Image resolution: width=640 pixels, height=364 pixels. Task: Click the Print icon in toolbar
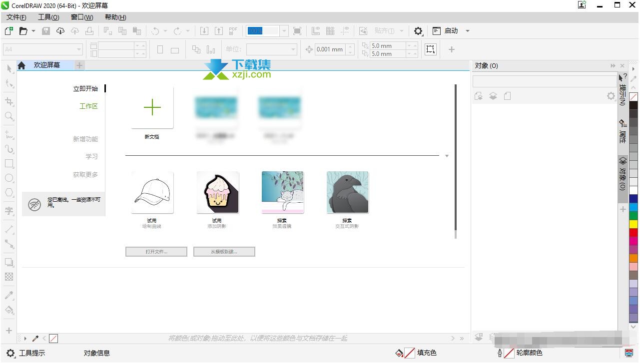point(89,31)
